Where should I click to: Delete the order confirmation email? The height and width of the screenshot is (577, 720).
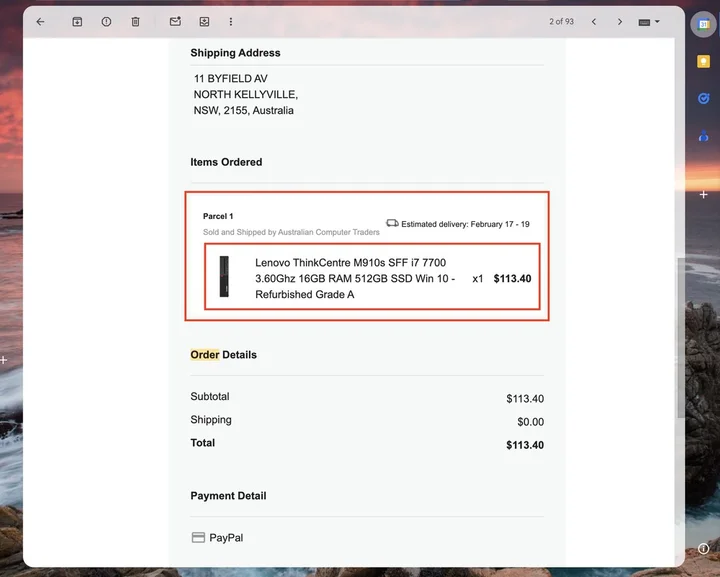(x=135, y=22)
